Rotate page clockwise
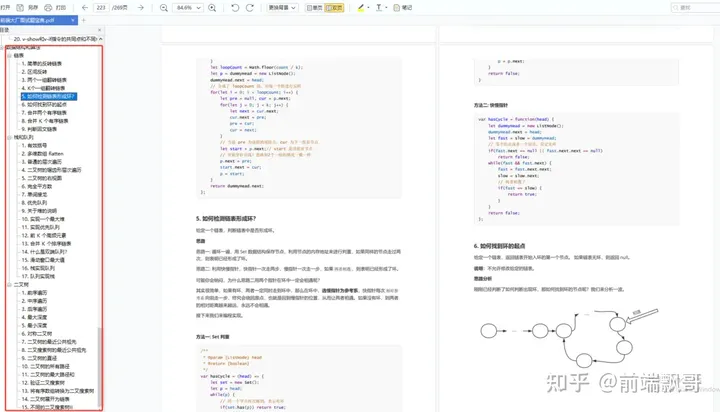This screenshot has width=720, height=412. point(250,8)
